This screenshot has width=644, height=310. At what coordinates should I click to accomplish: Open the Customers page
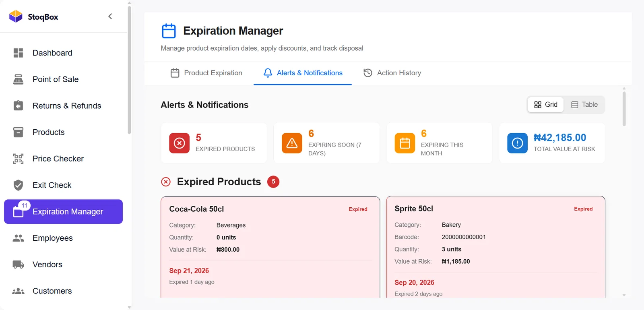[x=63, y=291]
